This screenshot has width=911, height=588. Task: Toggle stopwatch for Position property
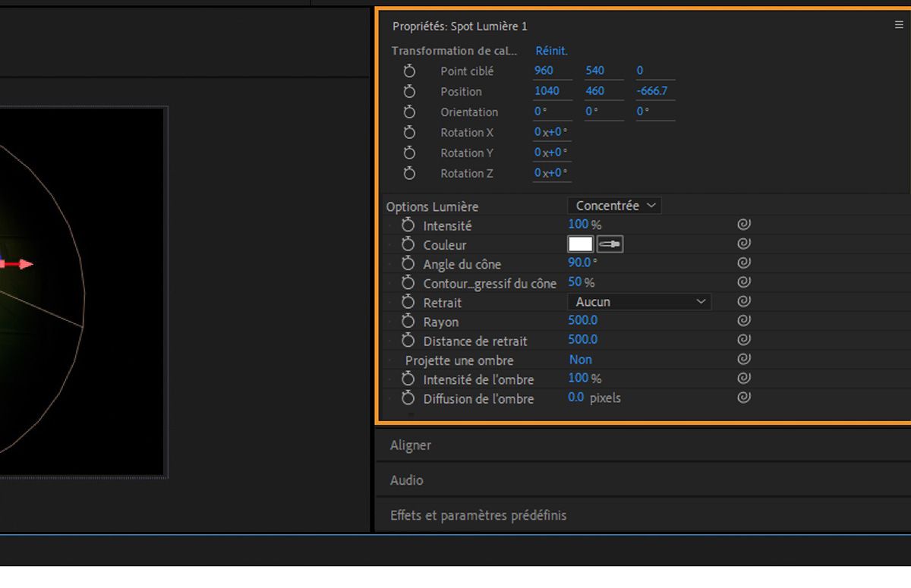coord(409,91)
